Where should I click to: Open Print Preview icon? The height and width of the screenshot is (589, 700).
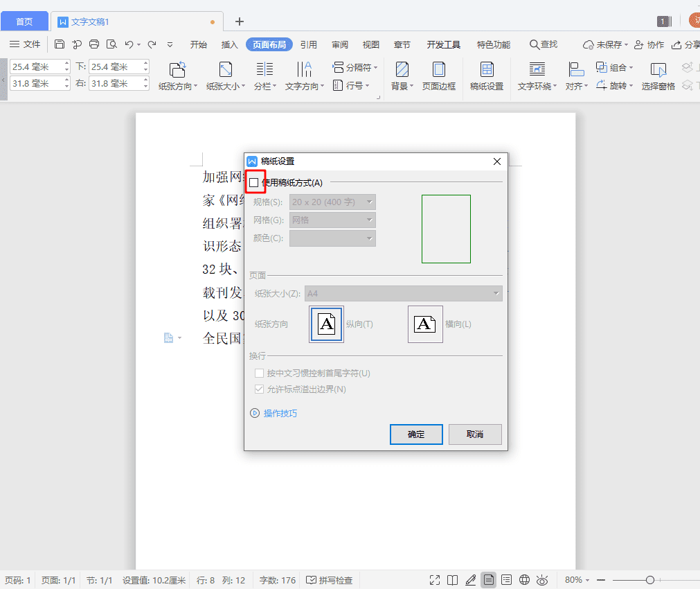[x=111, y=44]
